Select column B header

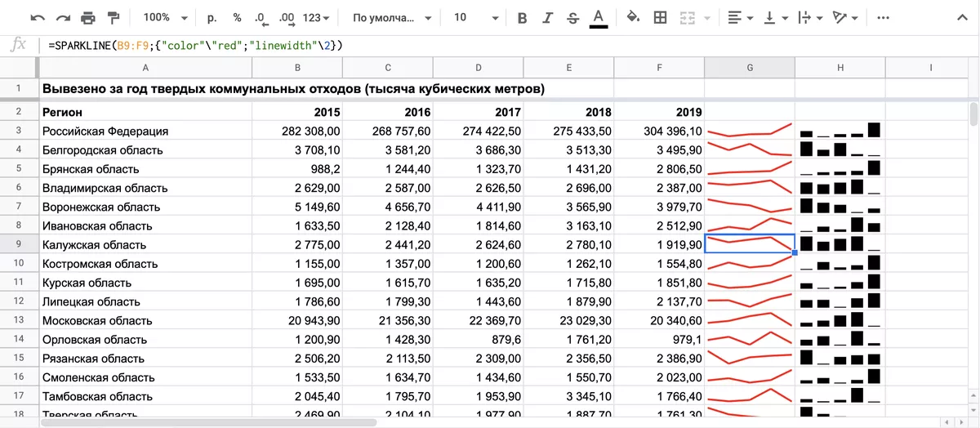(297, 68)
